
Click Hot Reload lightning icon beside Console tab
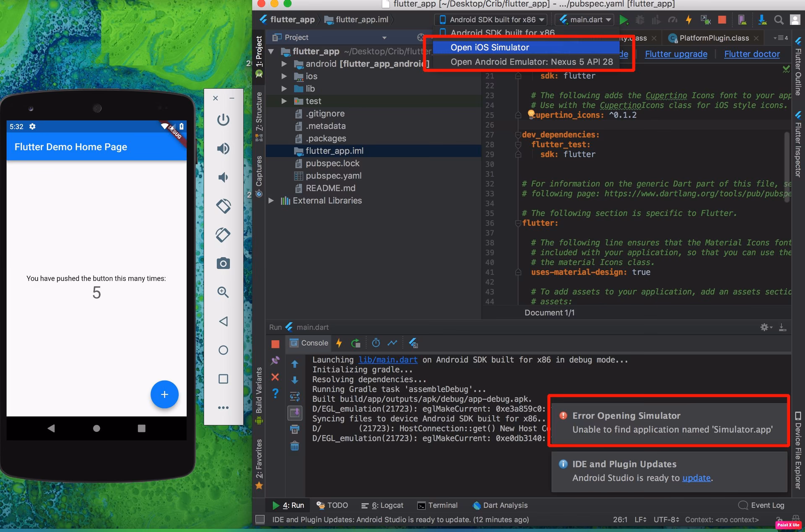click(x=339, y=343)
